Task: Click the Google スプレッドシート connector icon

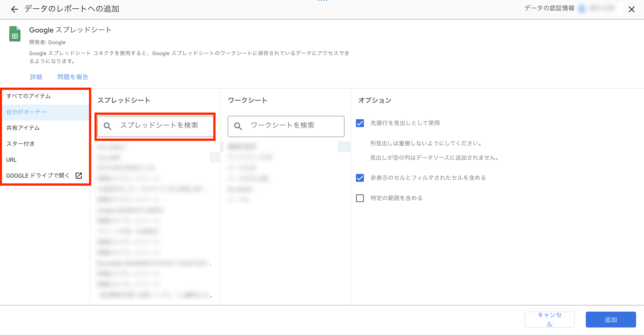Action: [15, 34]
